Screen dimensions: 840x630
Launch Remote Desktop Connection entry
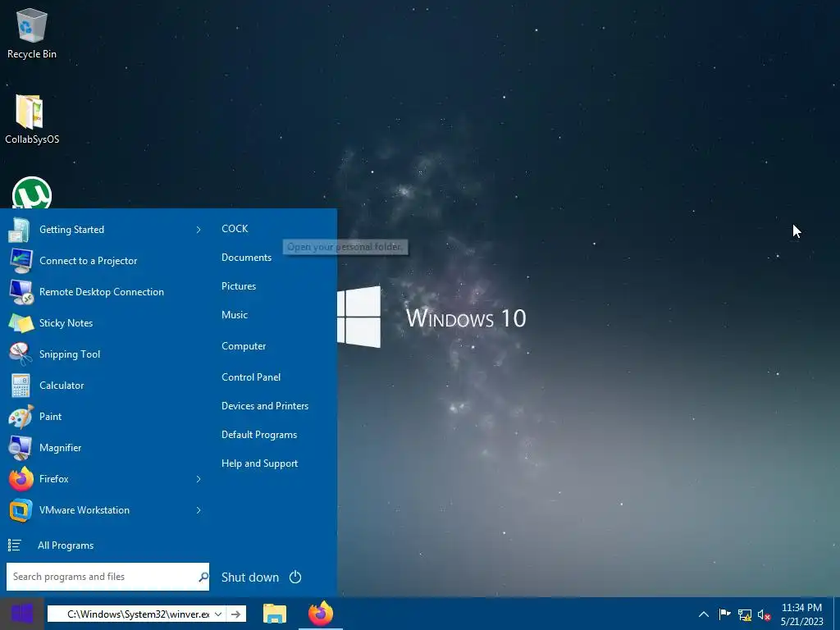click(102, 292)
